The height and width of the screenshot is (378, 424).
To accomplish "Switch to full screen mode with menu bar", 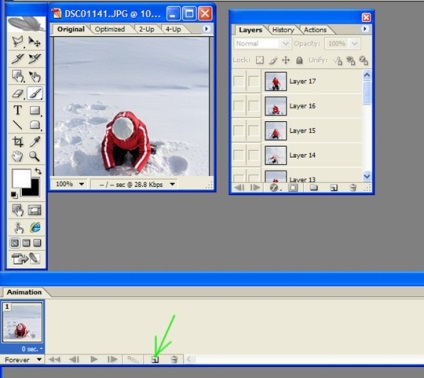I will tap(26, 243).
